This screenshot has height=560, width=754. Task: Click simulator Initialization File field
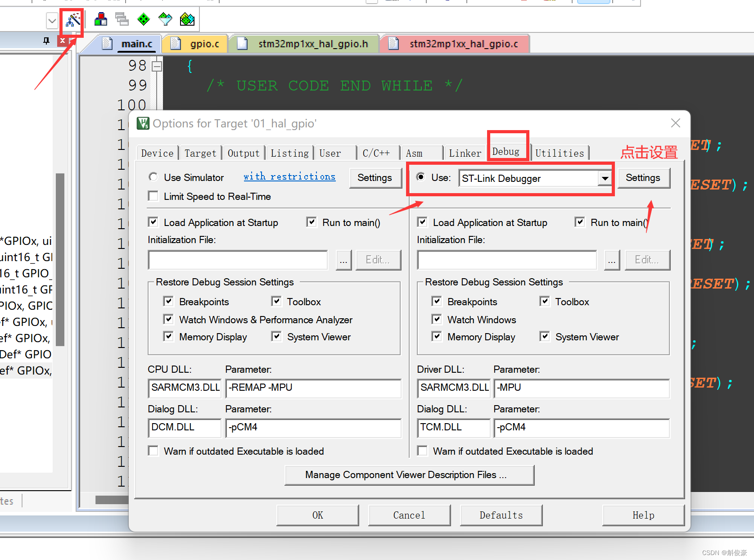click(238, 260)
